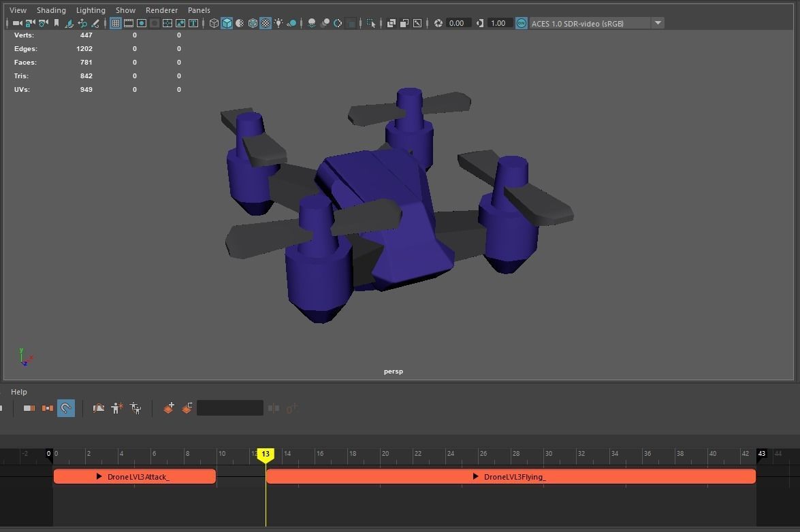Toggle Use All Lights bulb icon
Screen dimensions: 800x532
(278, 23)
